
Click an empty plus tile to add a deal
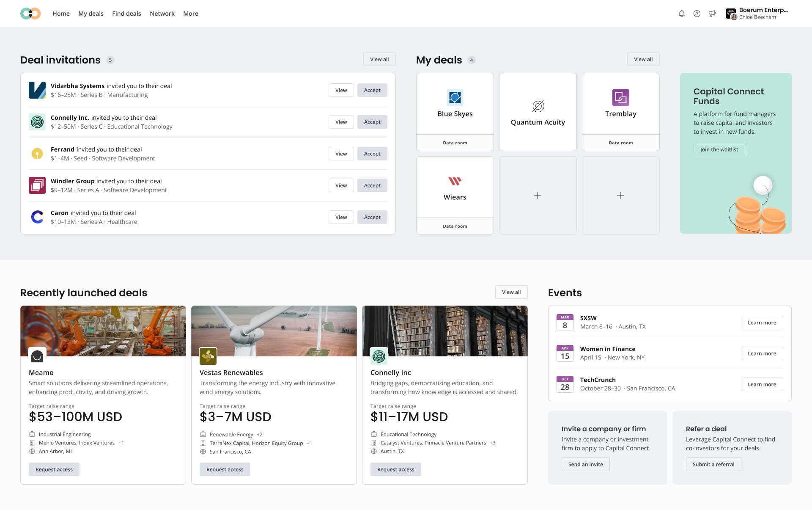click(538, 195)
